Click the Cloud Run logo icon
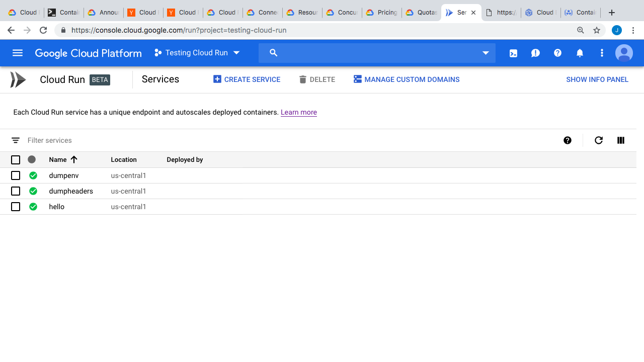 pos(18,79)
